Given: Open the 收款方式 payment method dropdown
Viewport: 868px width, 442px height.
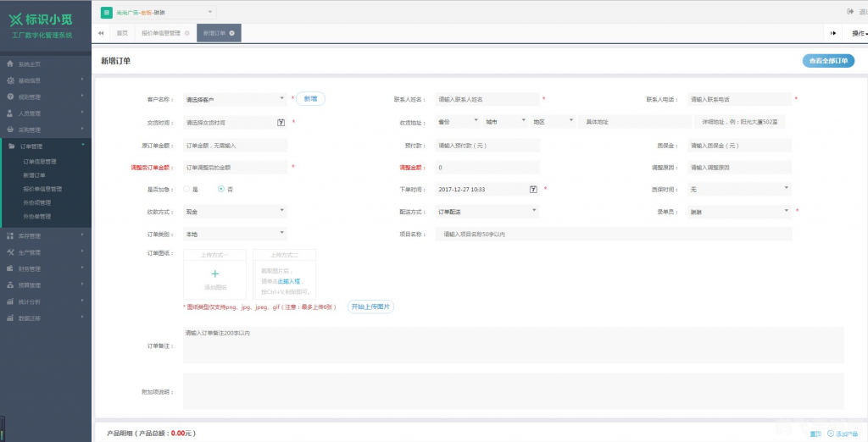Looking at the screenshot, I should (235, 211).
